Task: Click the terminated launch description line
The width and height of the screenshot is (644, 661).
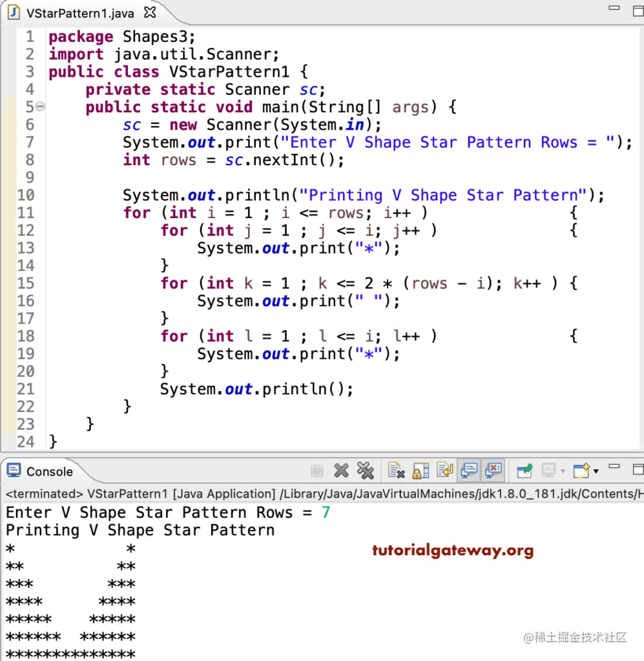Action: tap(324, 494)
